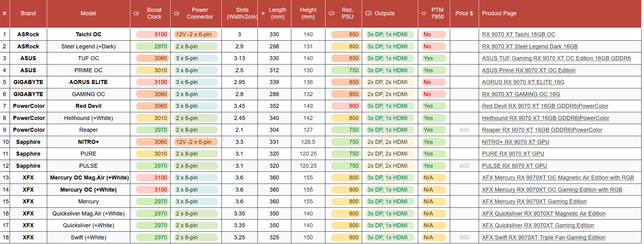The width and height of the screenshot is (644, 244).
Task: Click the dropdown-type icon beside PTM 7950 header
Action: [x=424, y=13]
